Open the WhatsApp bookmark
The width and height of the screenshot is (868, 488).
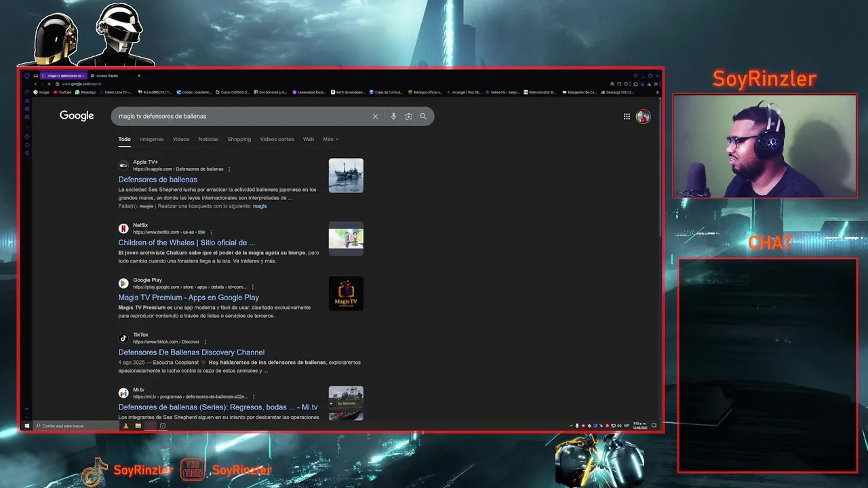(x=85, y=92)
